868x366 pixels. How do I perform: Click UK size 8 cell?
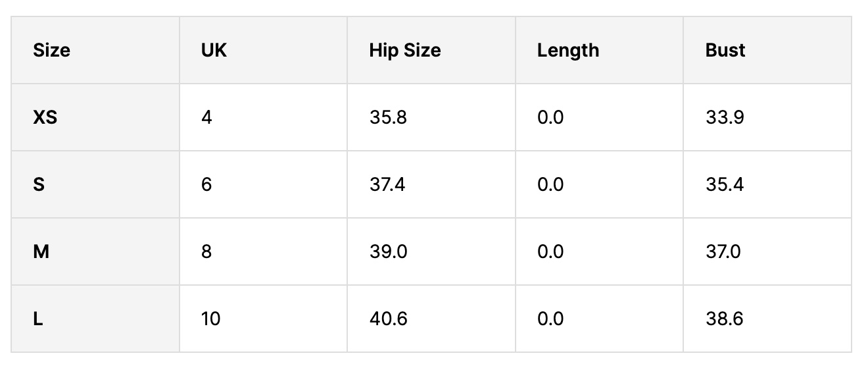click(x=206, y=252)
